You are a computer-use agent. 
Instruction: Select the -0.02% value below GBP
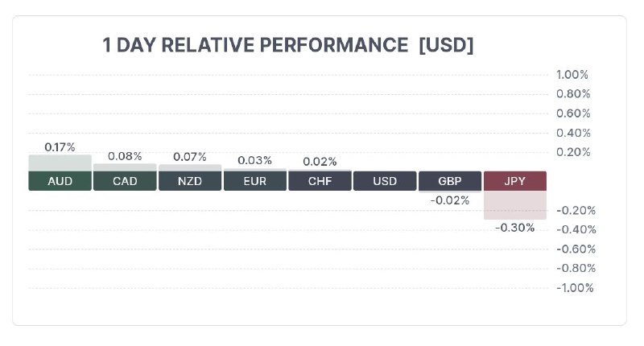450,200
